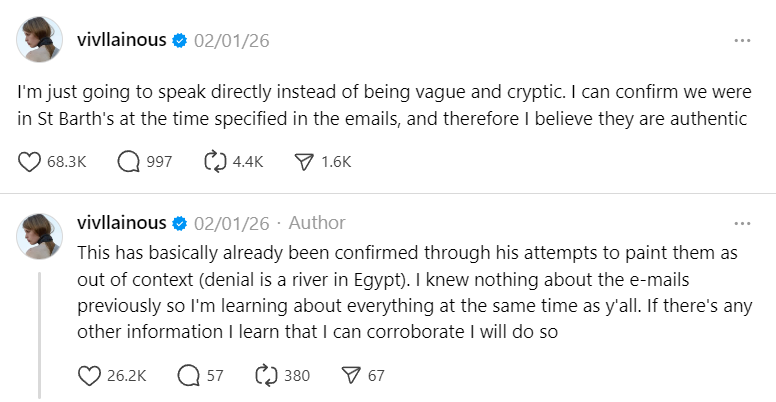The height and width of the screenshot is (402, 776).
Task: Open more options menu on first post
Action: tap(742, 41)
